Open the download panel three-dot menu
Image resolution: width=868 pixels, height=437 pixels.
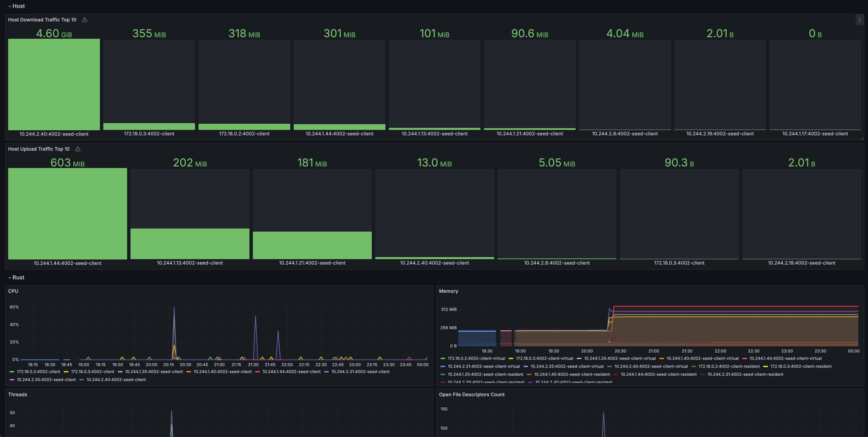pyautogui.click(x=860, y=20)
